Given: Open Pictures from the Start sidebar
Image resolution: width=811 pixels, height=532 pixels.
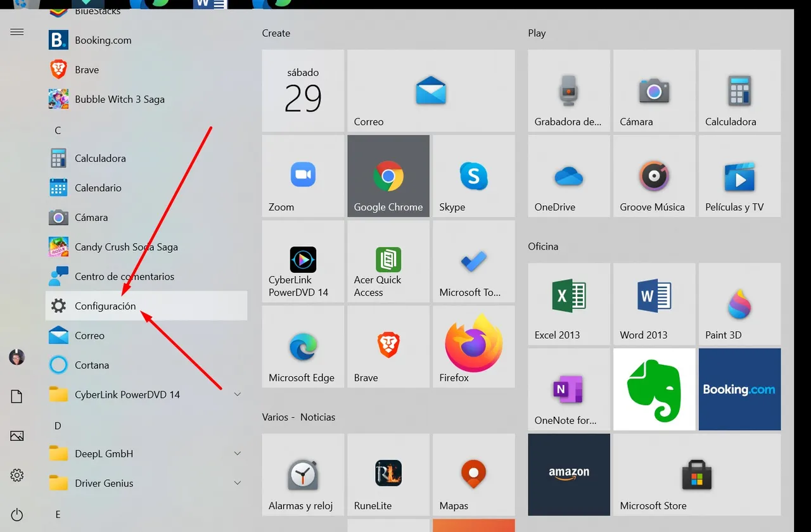Looking at the screenshot, I should [17, 436].
